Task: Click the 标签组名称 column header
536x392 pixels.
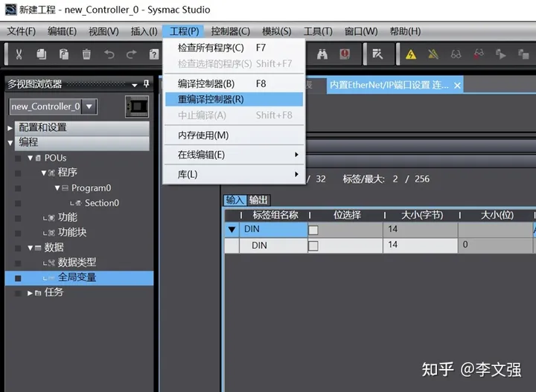Action: coord(275,215)
